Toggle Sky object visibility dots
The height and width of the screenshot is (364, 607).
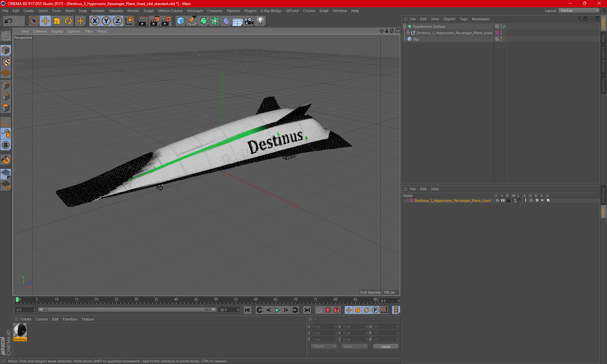pyautogui.click(x=501, y=39)
